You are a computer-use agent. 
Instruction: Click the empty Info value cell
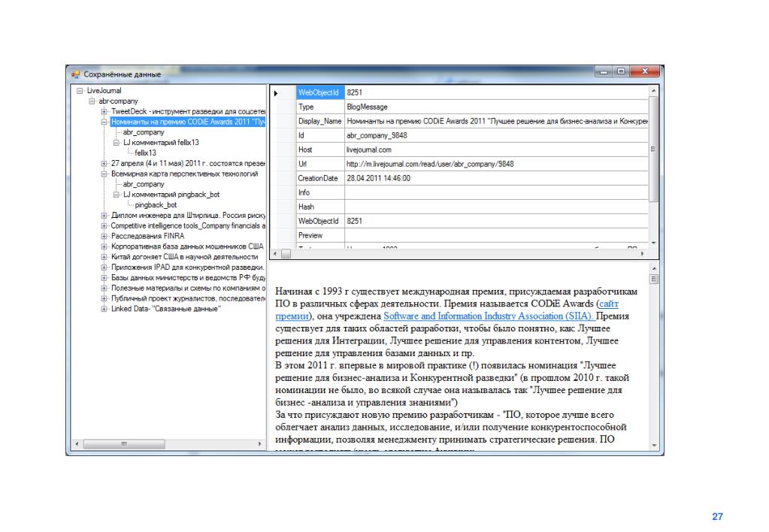pyautogui.click(x=496, y=192)
